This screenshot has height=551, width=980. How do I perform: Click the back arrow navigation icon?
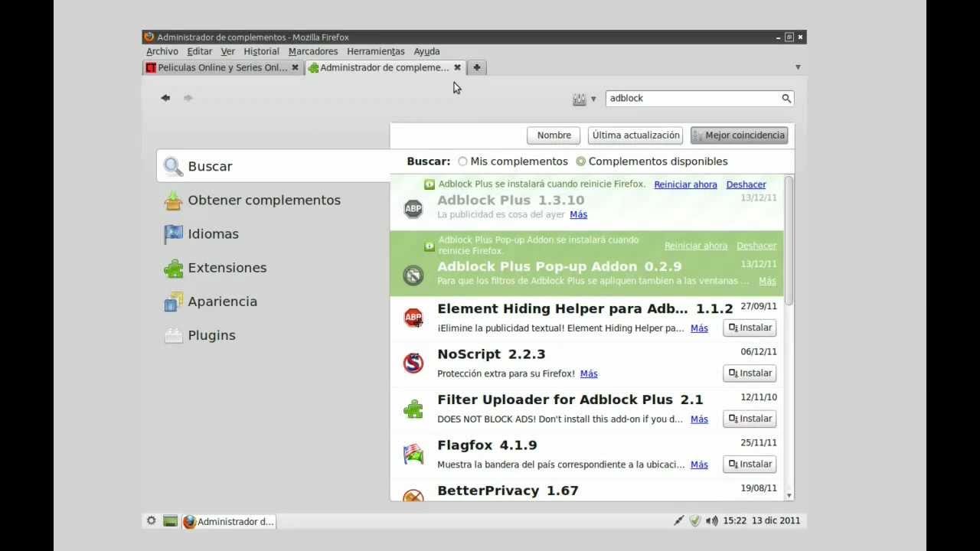[165, 98]
